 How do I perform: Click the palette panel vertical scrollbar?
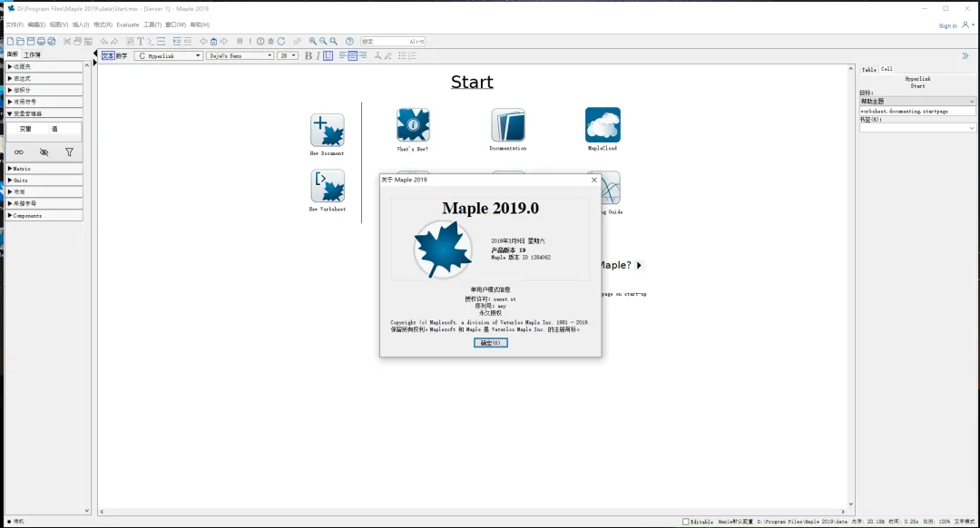point(87,288)
